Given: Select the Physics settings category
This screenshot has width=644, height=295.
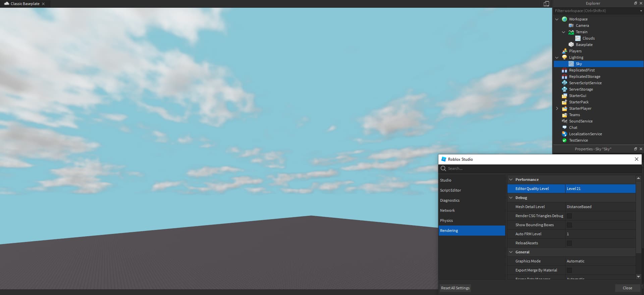Looking at the screenshot, I should point(472,220).
